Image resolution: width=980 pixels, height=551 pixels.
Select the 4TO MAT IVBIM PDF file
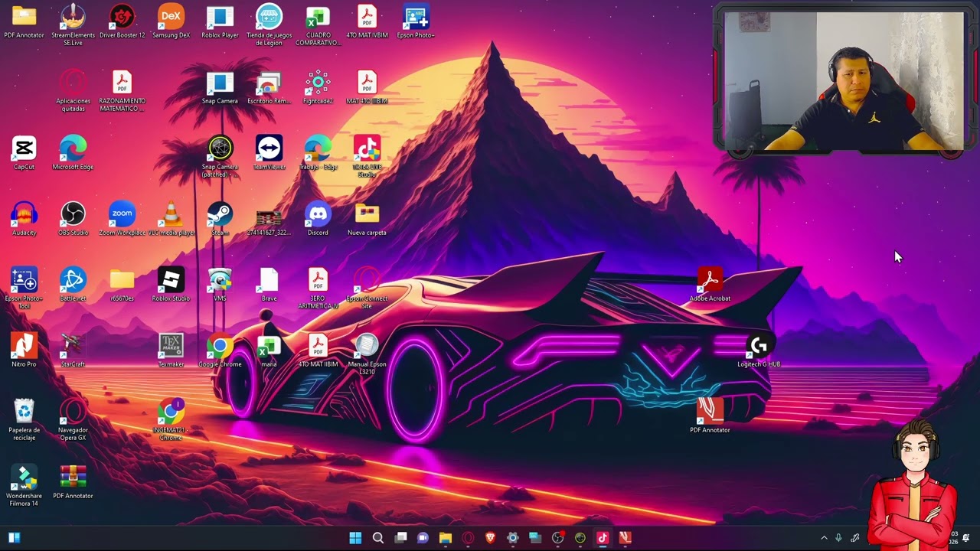click(367, 21)
